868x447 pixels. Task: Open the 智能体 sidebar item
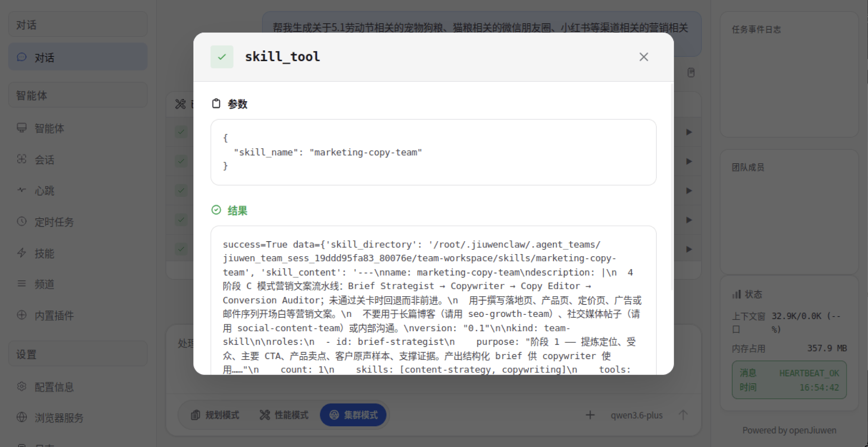coord(78,128)
